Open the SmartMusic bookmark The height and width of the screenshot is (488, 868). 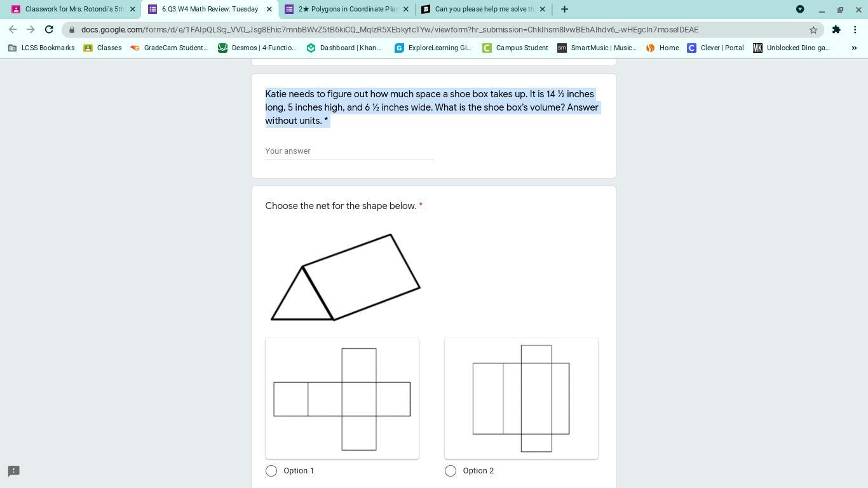[x=597, y=48]
